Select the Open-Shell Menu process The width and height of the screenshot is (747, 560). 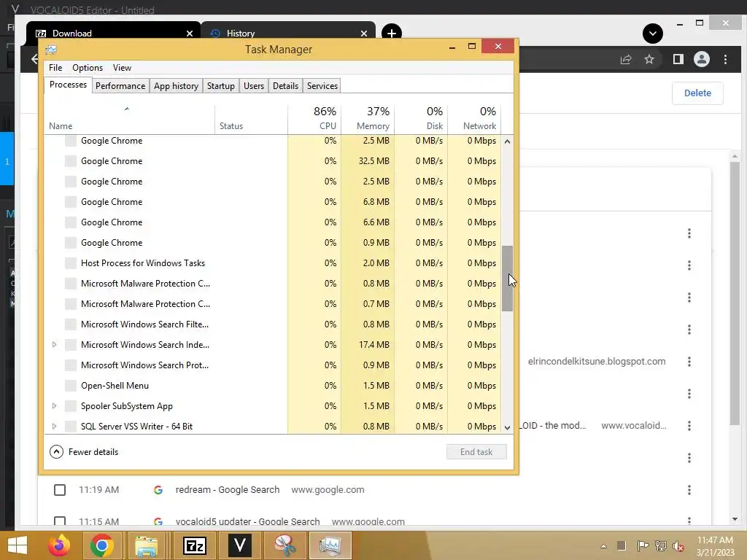coord(273,386)
